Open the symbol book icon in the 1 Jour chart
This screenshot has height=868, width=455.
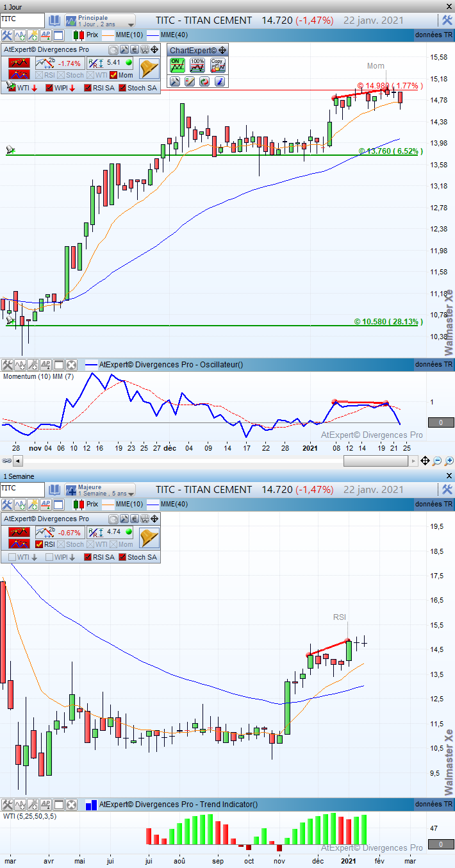tap(54, 21)
